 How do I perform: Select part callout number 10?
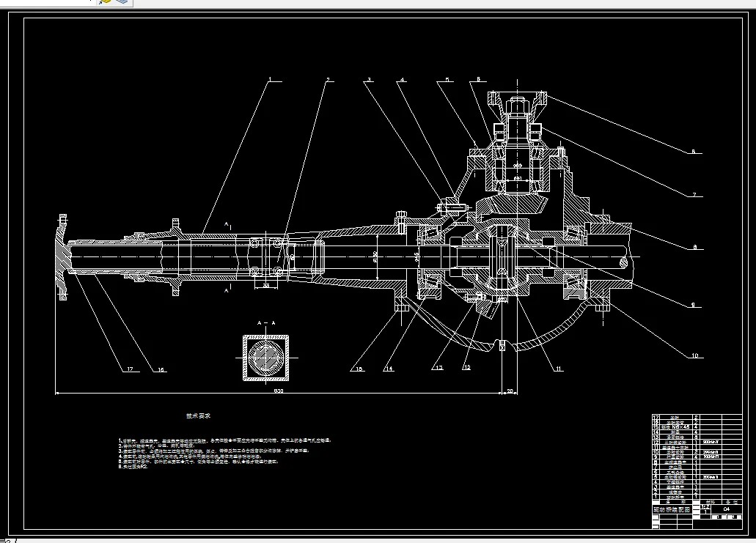point(694,355)
